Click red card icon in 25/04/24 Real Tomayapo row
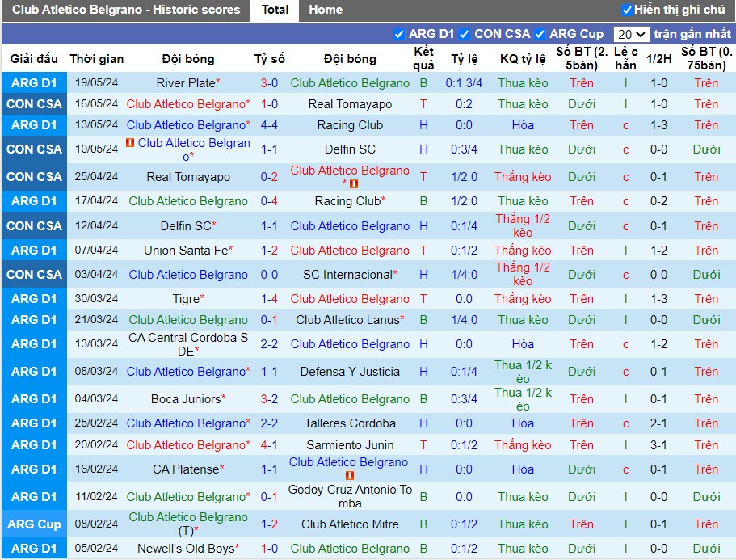736x560 pixels. point(354,183)
